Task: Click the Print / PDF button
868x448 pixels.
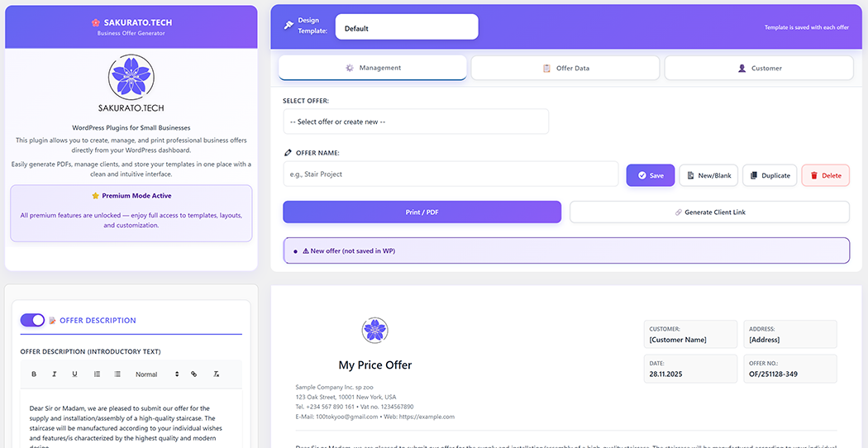Action: [x=422, y=212]
